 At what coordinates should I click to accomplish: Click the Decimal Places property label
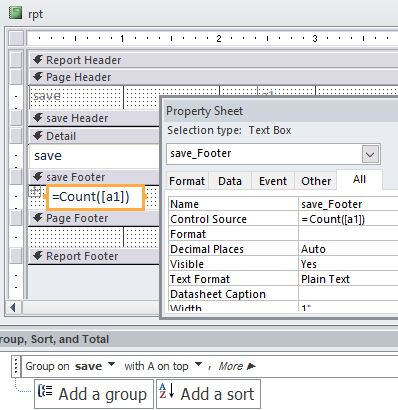[x=207, y=249]
